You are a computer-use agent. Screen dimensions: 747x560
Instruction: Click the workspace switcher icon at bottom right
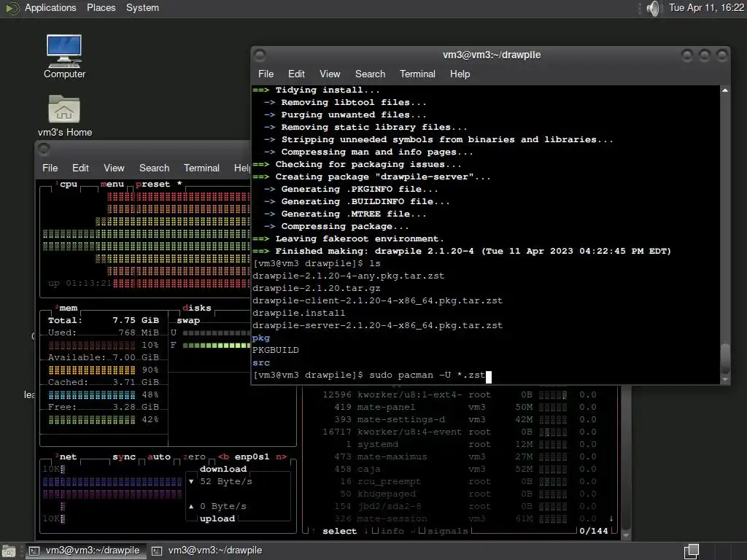pyautogui.click(x=692, y=551)
